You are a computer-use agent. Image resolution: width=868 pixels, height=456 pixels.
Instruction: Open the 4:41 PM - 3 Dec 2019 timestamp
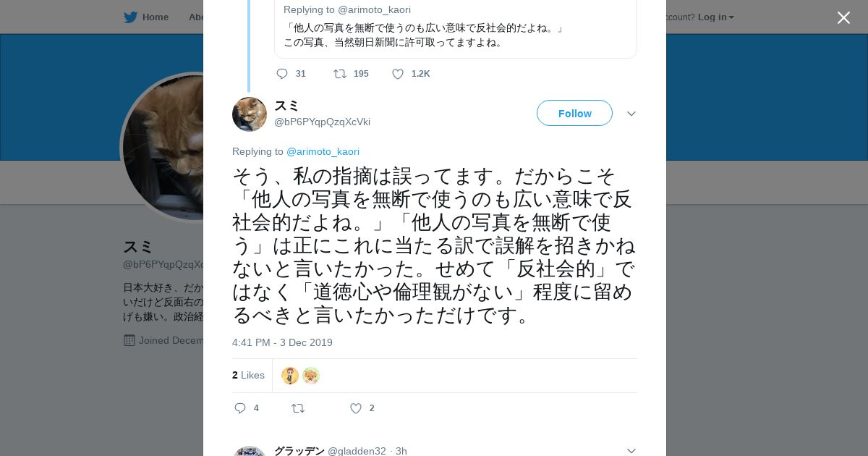pos(282,342)
